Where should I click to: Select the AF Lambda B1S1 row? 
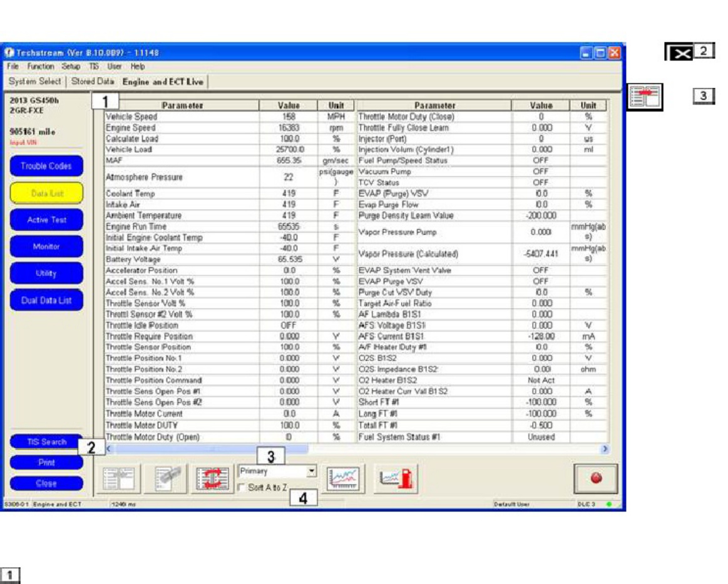pyautogui.click(x=481, y=314)
